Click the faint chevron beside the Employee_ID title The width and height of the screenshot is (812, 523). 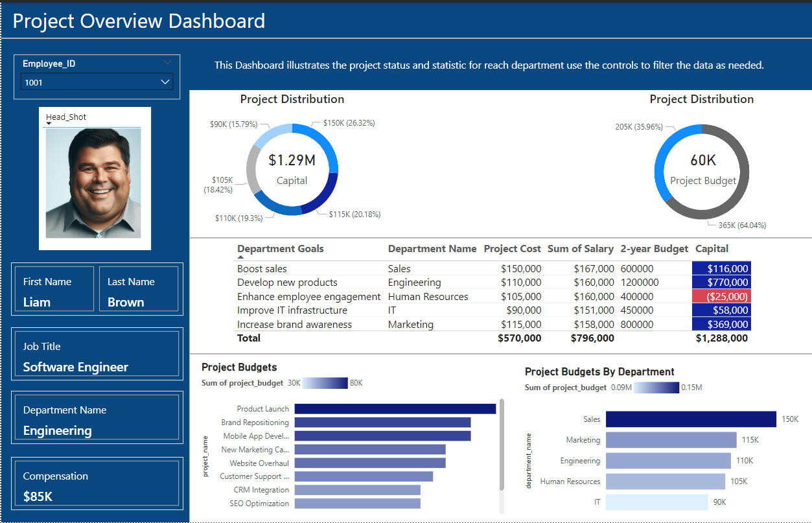(168, 63)
